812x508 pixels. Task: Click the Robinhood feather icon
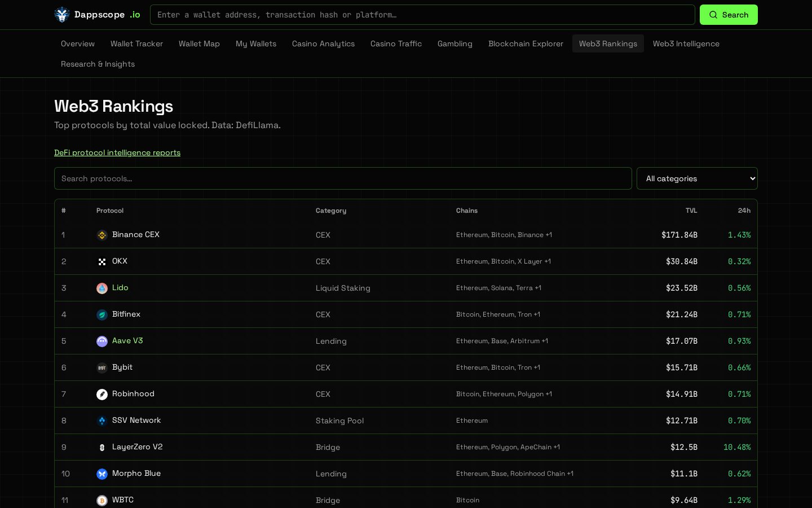pyautogui.click(x=102, y=395)
